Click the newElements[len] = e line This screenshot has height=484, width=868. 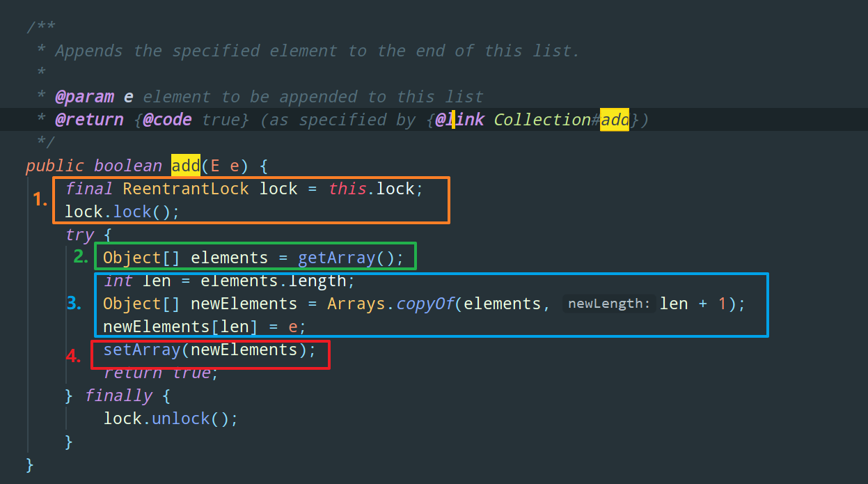[x=205, y=327]
